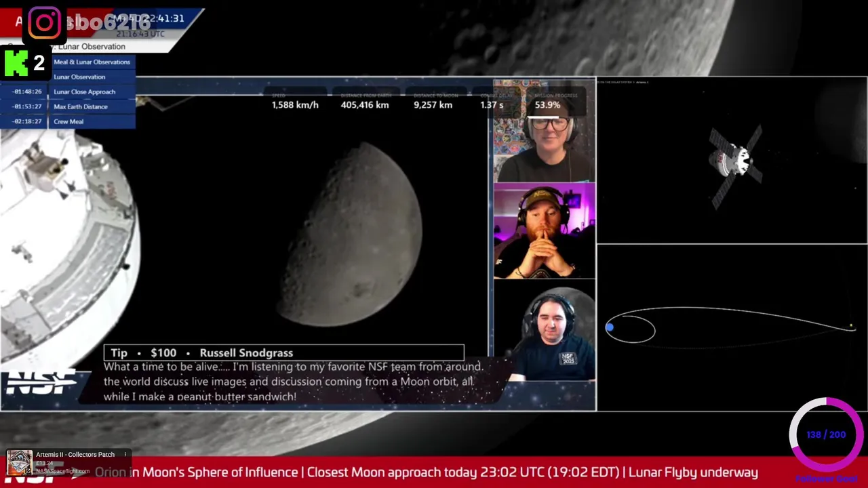The width and height of the screenshot is (868, 488).
Task: Select the Lunar Close Approach timeline row
Action: pos(68,91)
